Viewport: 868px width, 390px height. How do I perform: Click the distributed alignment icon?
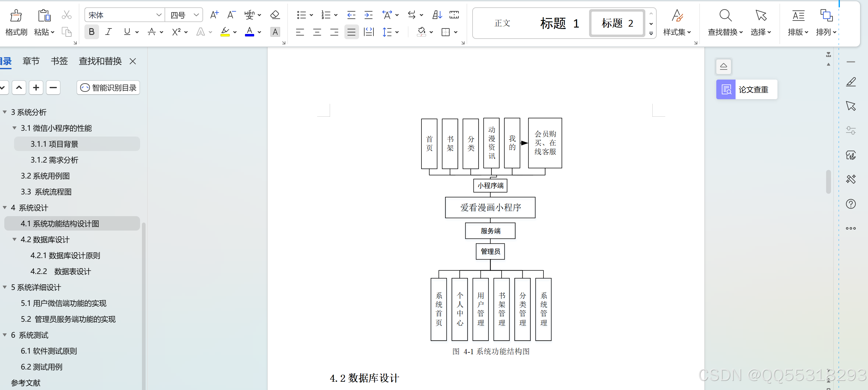(x=369, y=32)
